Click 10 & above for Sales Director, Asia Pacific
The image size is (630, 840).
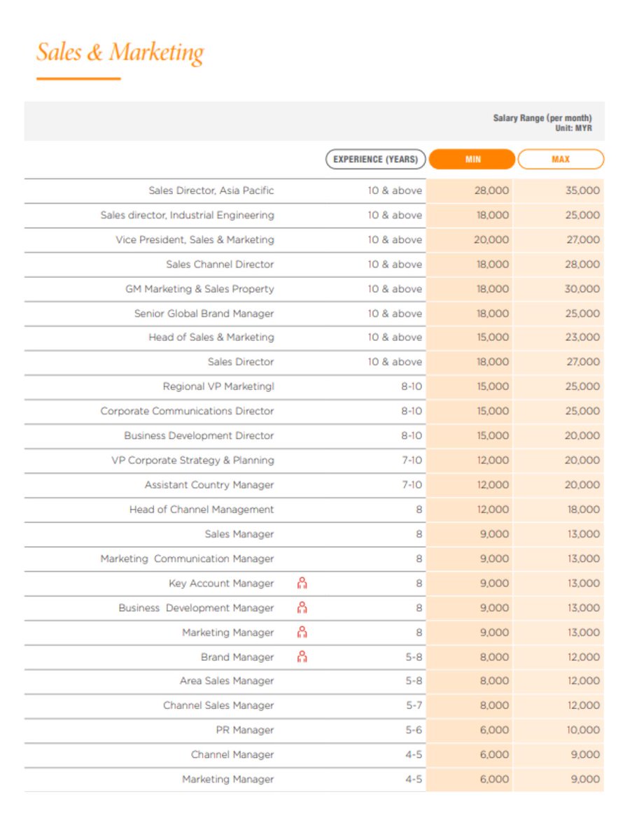[x=395, y=190]
